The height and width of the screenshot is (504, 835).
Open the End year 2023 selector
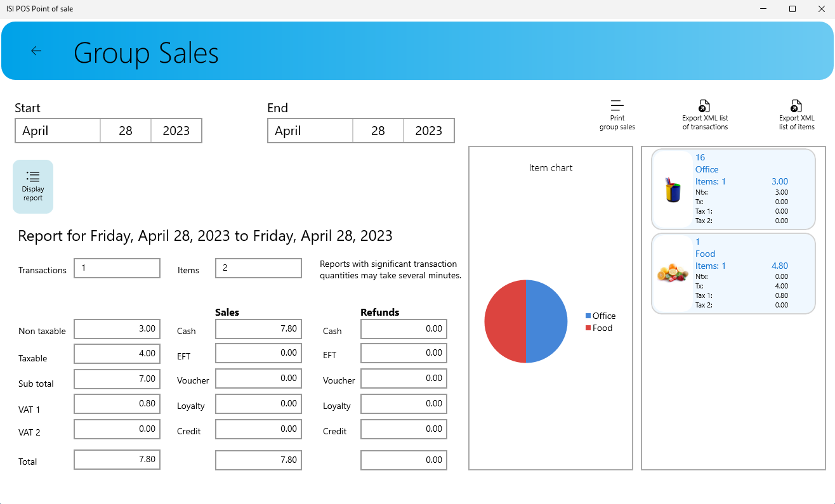pos(428,131)
